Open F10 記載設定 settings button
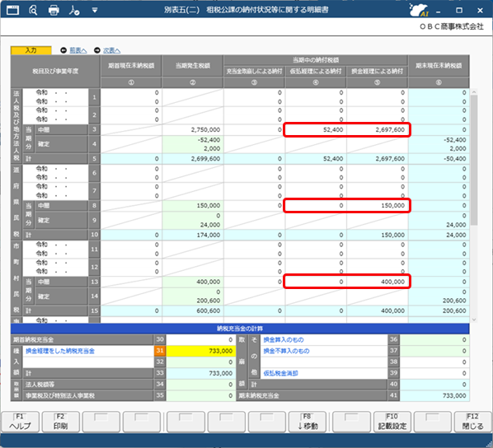The width and height of the screenshot is (493, 448). pyautogui.click(x=392, y=422)
